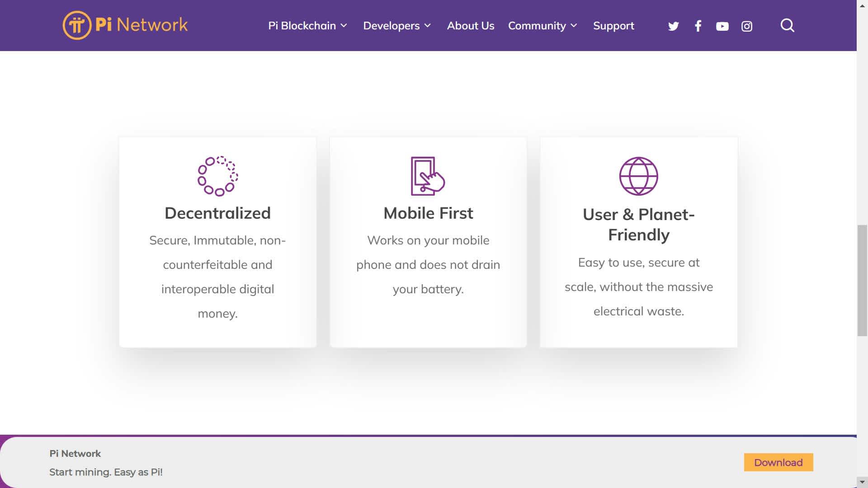Screen dimensions: 868x488
Task: Open the YouTube channel icon
Action: [722, 26]
